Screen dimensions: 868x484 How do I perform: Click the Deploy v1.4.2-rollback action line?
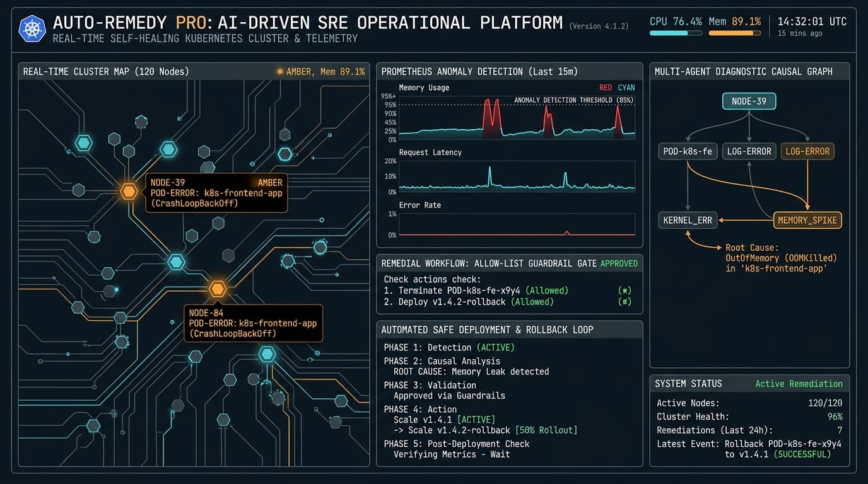pos(469,302)
